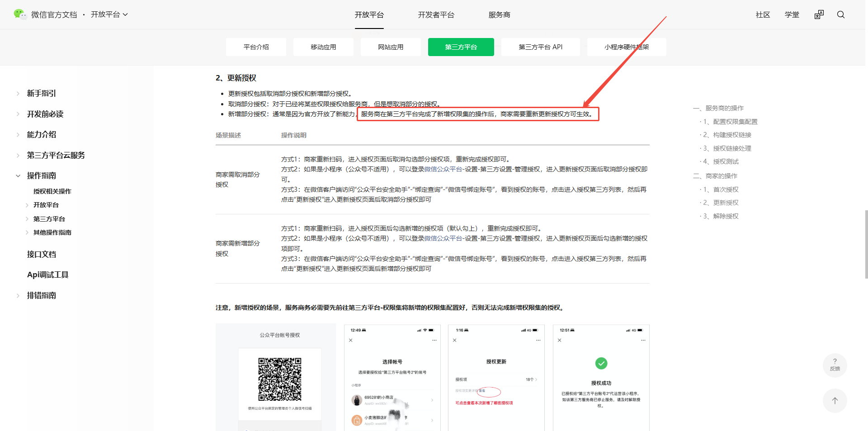Click 微信公众平台 link in 新增部分授权 row
This screenshot has width=868, height=431.
coord(443,238)
